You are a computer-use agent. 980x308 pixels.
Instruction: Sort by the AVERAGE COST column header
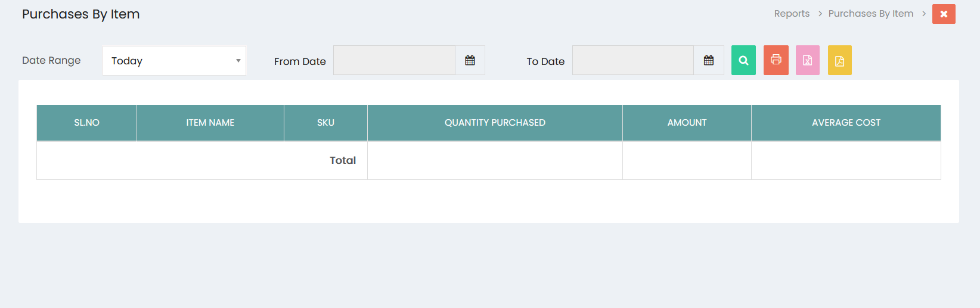coord(846,123)
